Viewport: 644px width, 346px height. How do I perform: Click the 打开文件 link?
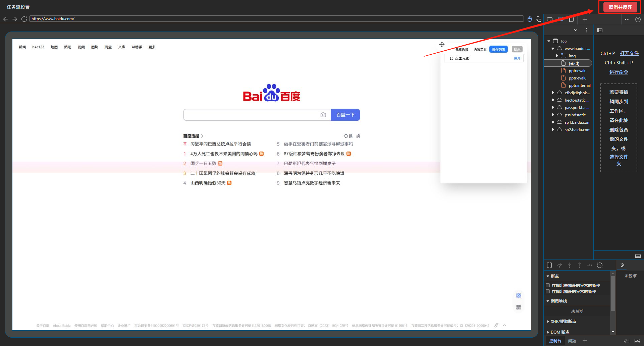point(629,53)
